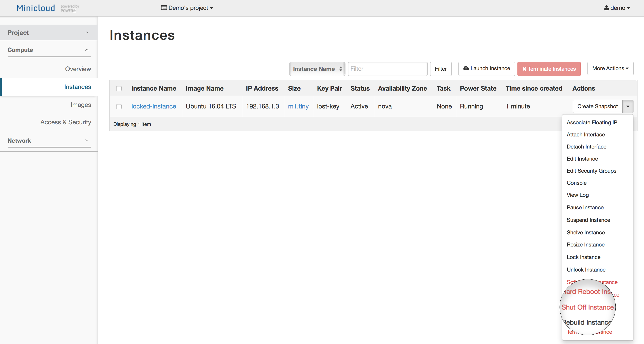Click the cloud icon on Launch Instance

pyautogui.click(x=466, y=68)
